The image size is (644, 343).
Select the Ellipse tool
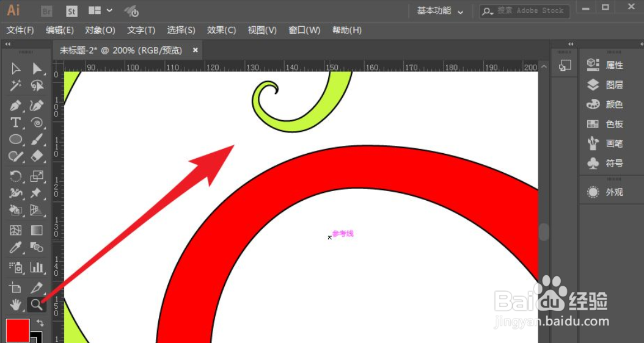click(x=16, y=140)
